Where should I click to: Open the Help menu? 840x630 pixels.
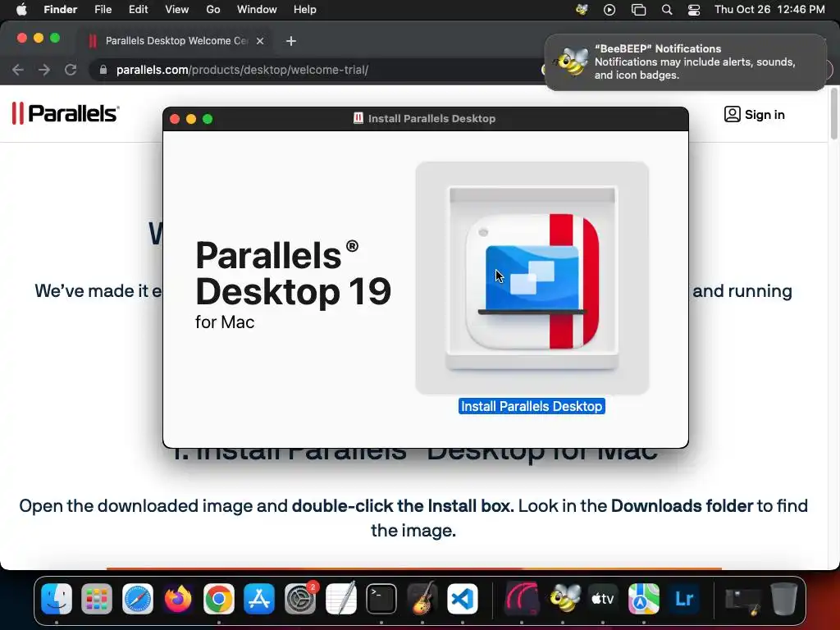[x=305, y=10]
